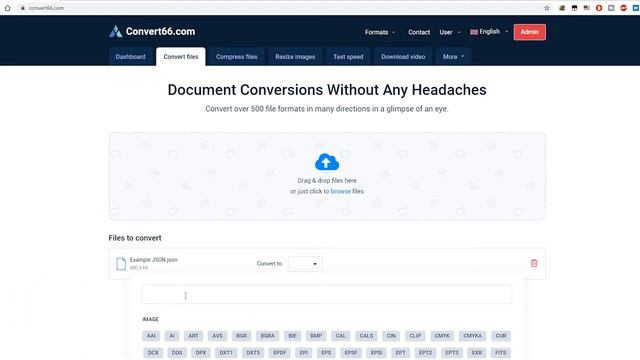Select the CMYKA format chip
The width and height of the screenshot is (640, 360).
pos(472,336)
